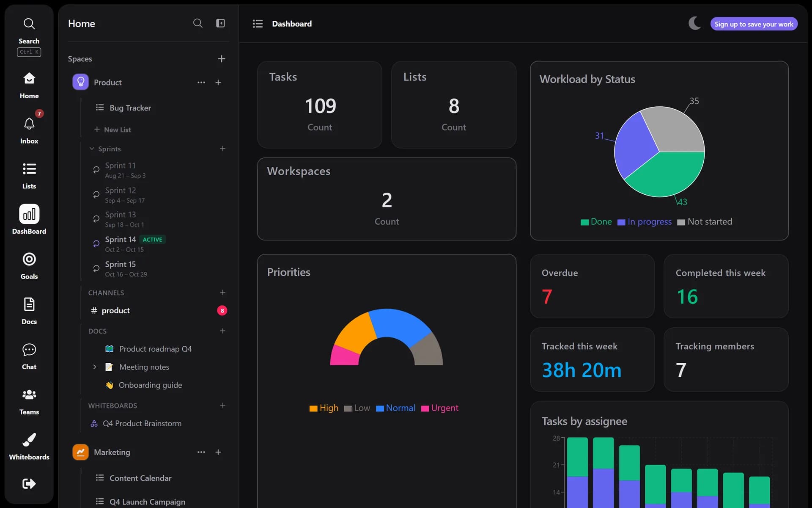
Task: Click New List under Product
Action: point(112,130)
